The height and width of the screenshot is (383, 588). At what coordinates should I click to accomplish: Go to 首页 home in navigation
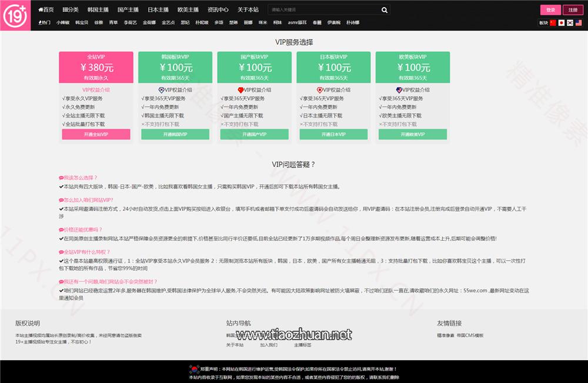(x=46, y=10)
